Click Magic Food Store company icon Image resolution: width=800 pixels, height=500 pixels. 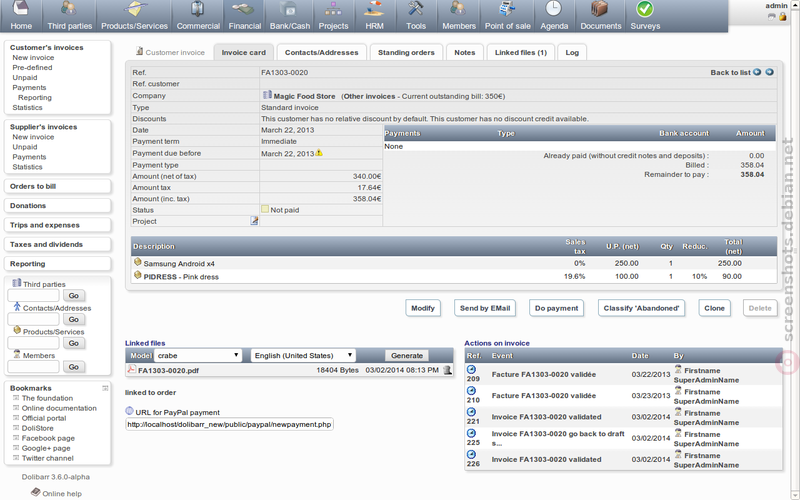point(267,95)
